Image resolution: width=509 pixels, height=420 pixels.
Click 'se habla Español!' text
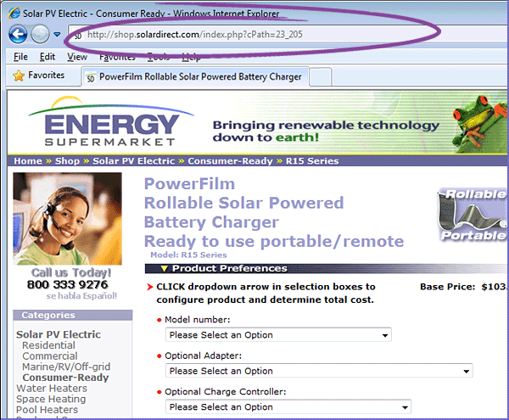point(81,296)
